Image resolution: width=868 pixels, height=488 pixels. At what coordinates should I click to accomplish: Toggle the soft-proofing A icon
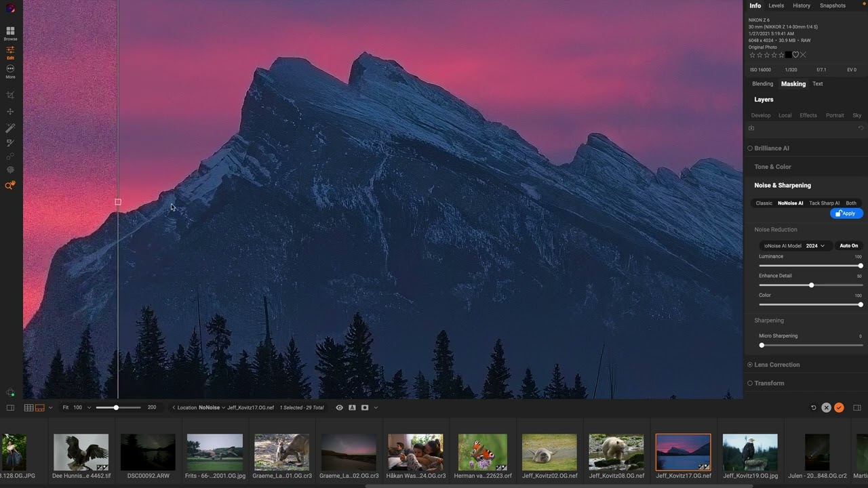(x=352, y=407)
